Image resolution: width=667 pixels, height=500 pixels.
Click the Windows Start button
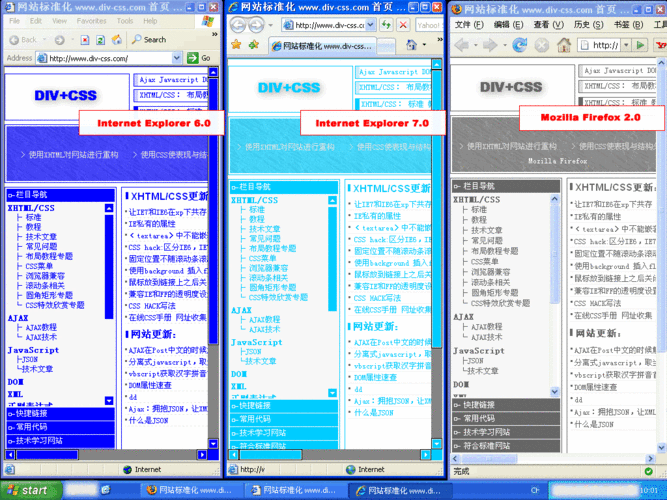coord(31,490)
